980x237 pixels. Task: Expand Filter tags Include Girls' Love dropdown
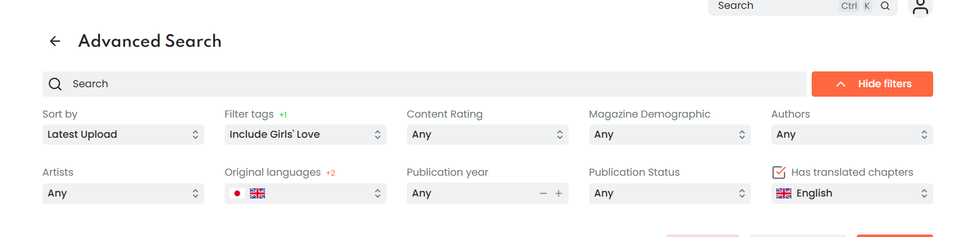306,135
